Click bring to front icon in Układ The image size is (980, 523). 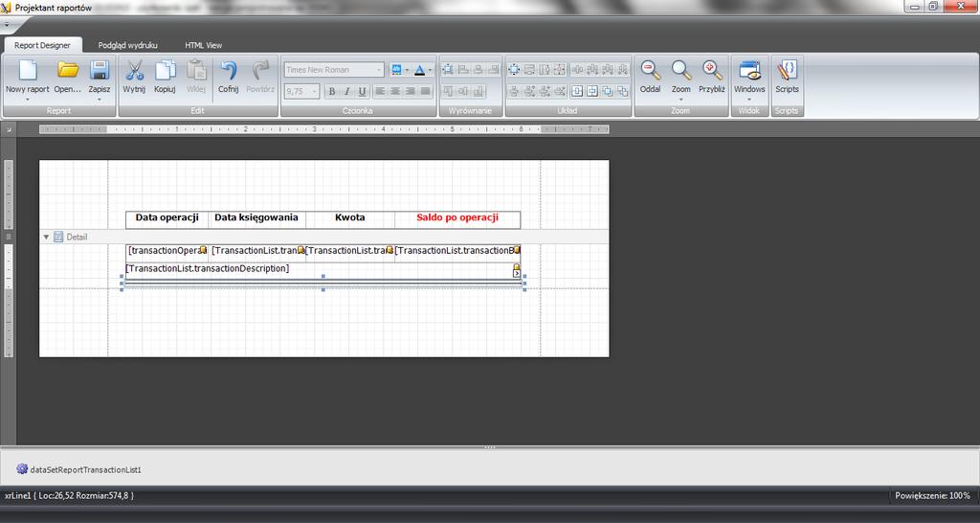click(x=608, y=91)
